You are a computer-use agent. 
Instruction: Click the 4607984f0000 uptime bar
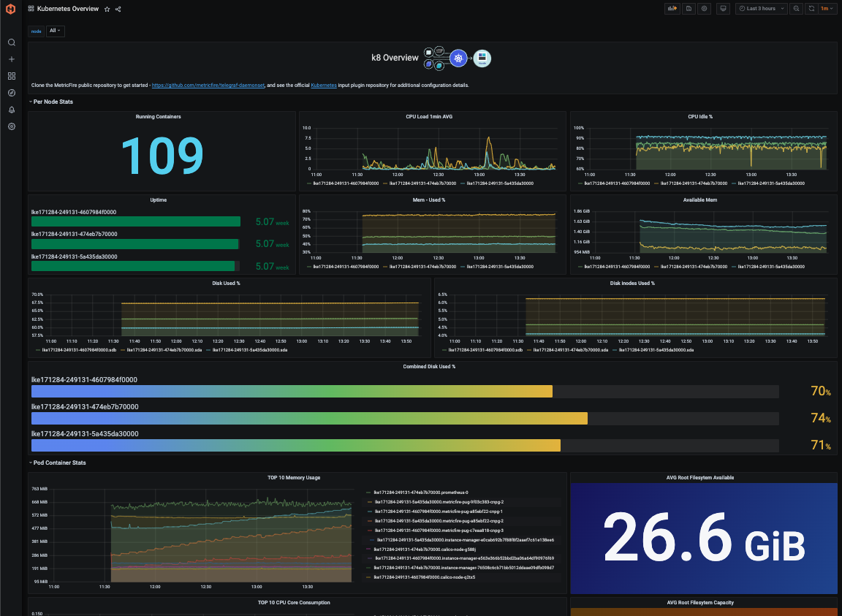(x=135, y=222)
